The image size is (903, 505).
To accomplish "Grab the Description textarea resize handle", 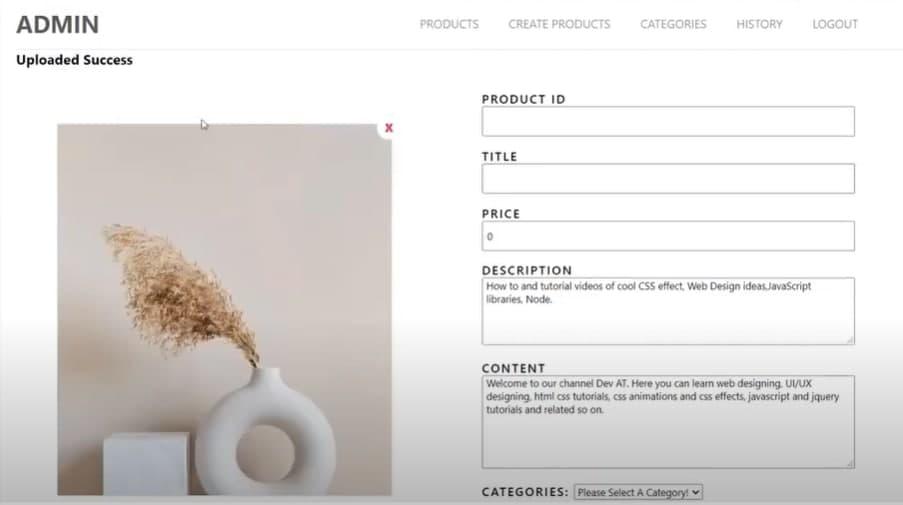I will [850, 340].
